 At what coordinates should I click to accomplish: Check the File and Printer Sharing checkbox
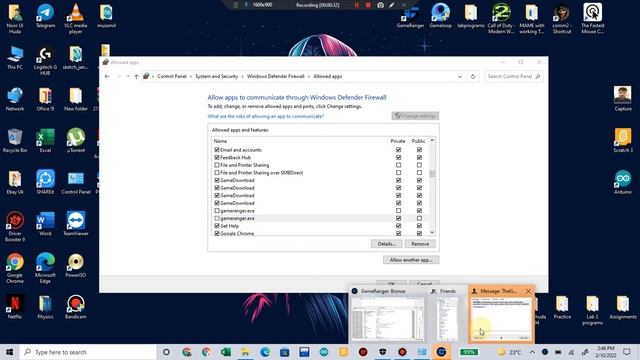pyautogui.click(x=217, y=165)
